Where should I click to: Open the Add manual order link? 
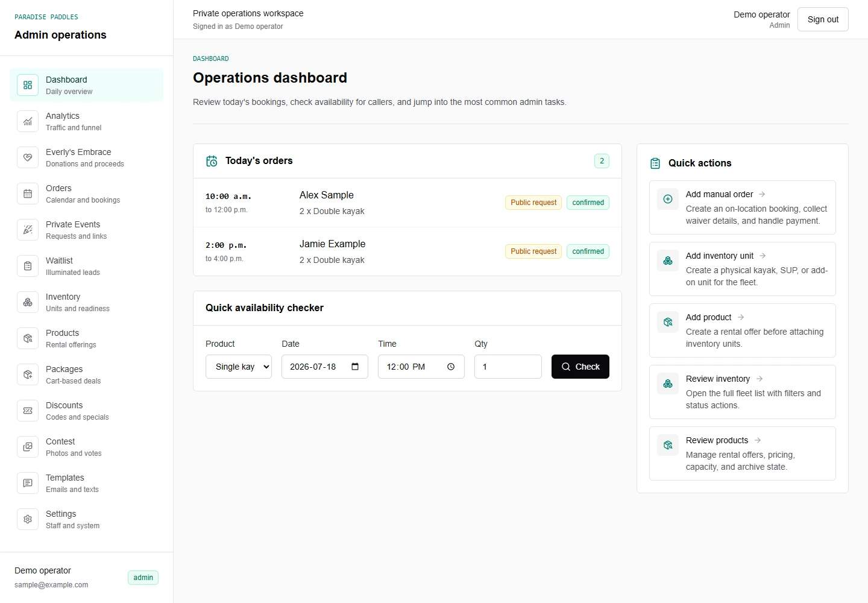point(743,207)
